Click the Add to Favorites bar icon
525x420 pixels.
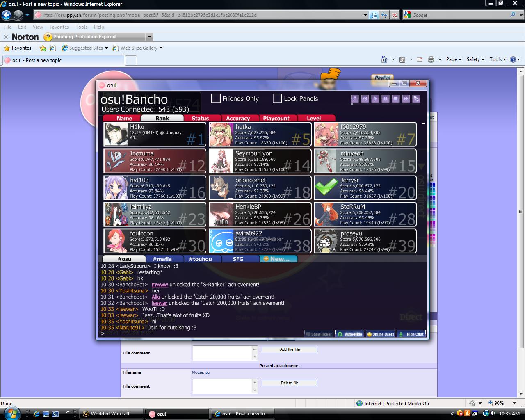tap(43, 48)
